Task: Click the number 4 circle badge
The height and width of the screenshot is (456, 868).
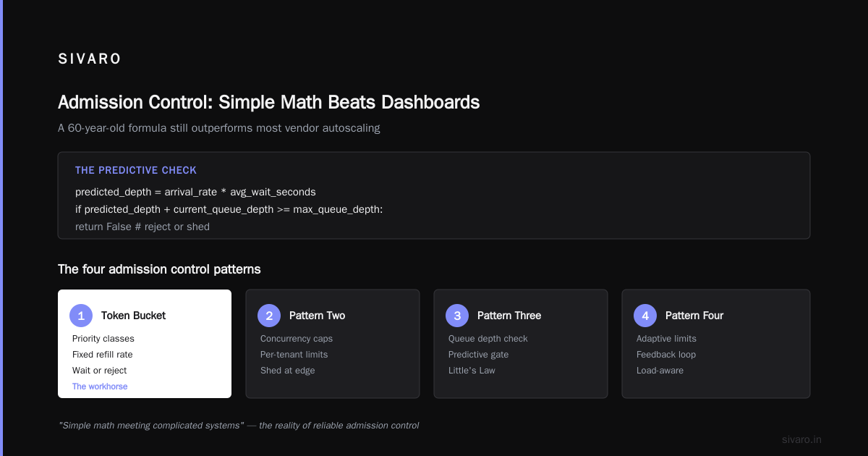Action: (x=645, y=316)
